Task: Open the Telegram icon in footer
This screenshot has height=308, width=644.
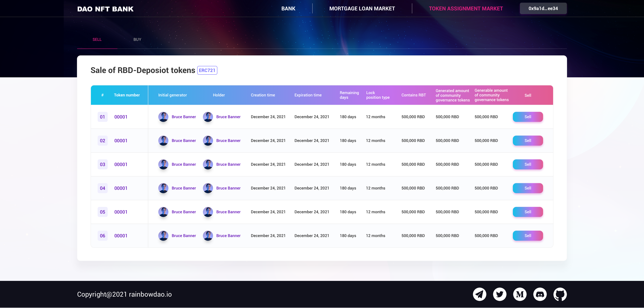Action: 479,294
